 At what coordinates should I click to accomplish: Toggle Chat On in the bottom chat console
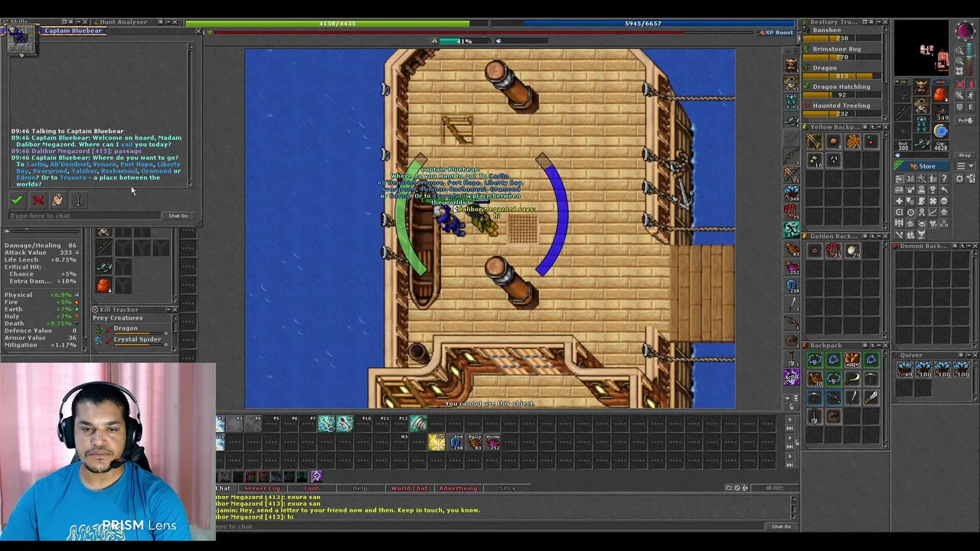781,527
